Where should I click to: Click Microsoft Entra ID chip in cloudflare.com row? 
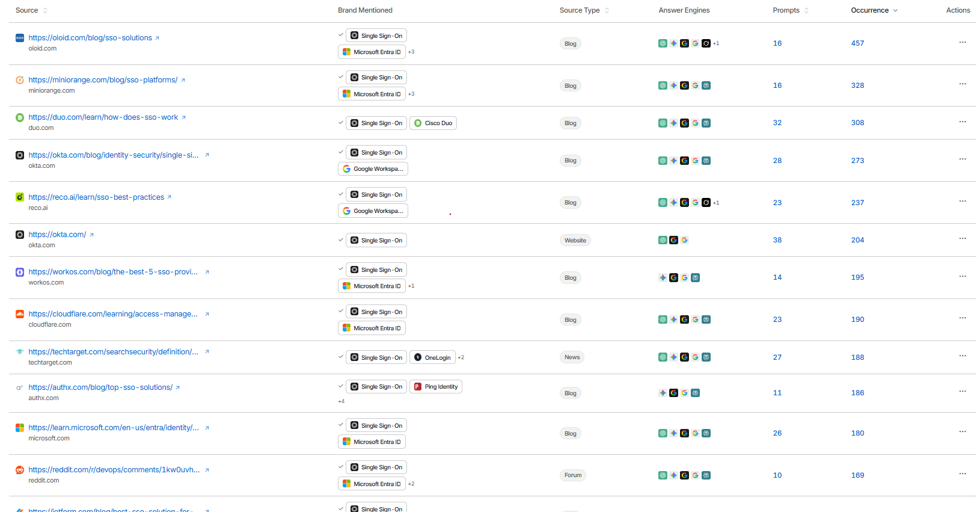(x=372, y=328)
